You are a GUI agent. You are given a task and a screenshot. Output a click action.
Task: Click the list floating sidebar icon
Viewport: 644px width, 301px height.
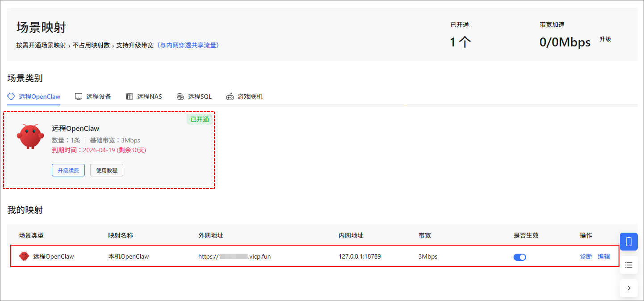click(x=628, y=265)
